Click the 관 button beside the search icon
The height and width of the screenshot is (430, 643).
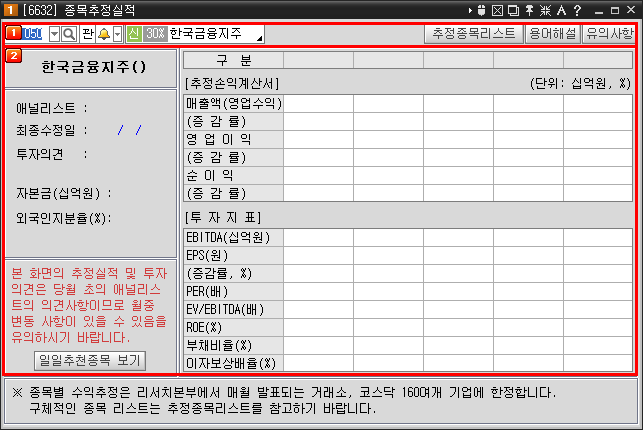[x=88, y=34]
